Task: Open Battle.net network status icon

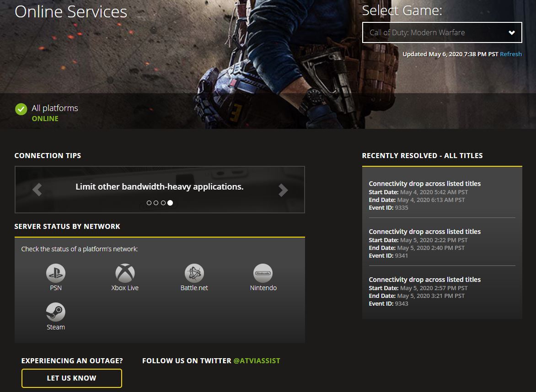Action: point(194,273)
